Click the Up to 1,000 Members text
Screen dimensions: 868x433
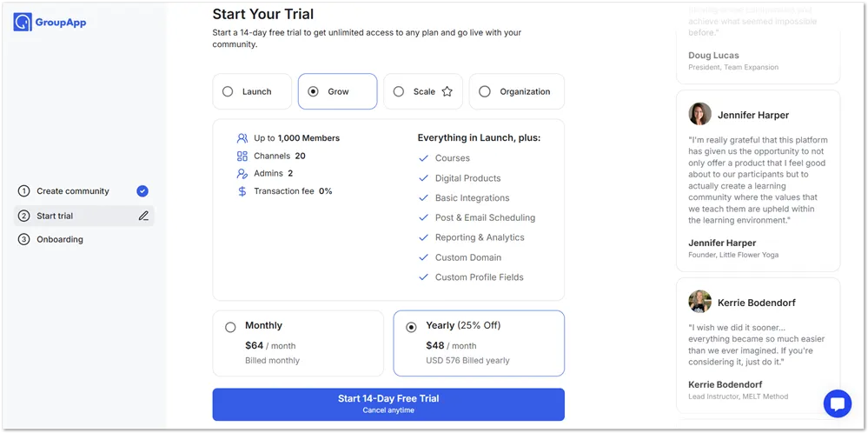(x=296, y=138)
